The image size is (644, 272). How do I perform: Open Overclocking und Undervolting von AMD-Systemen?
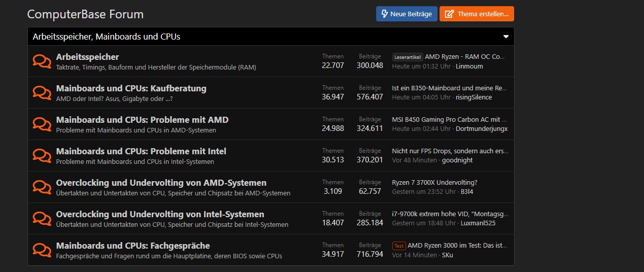(x=161, y=183)
